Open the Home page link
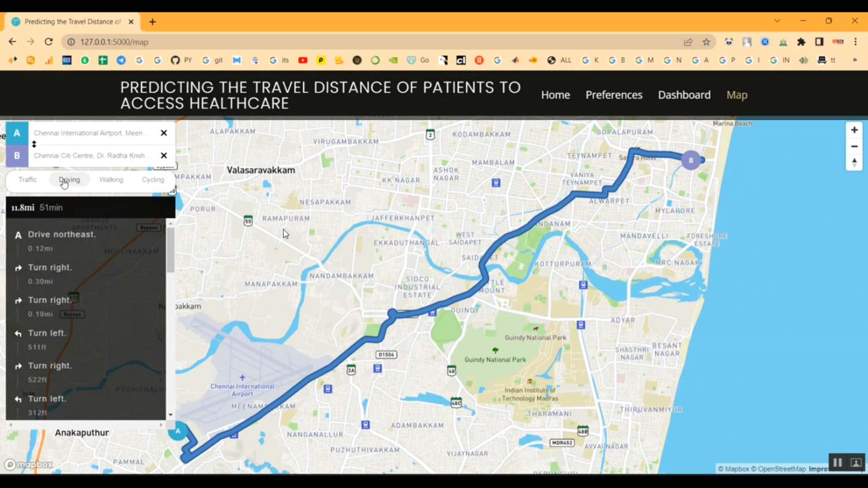Image resolution: width=868 pixels, height=488 pixels. click(555, 95)
